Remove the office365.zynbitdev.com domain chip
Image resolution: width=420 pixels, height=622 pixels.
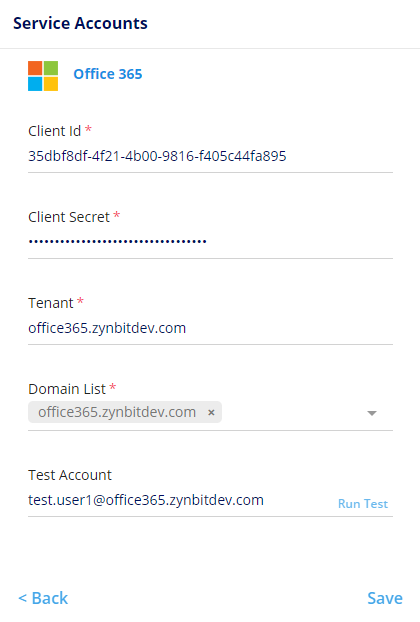coord(211,413)
